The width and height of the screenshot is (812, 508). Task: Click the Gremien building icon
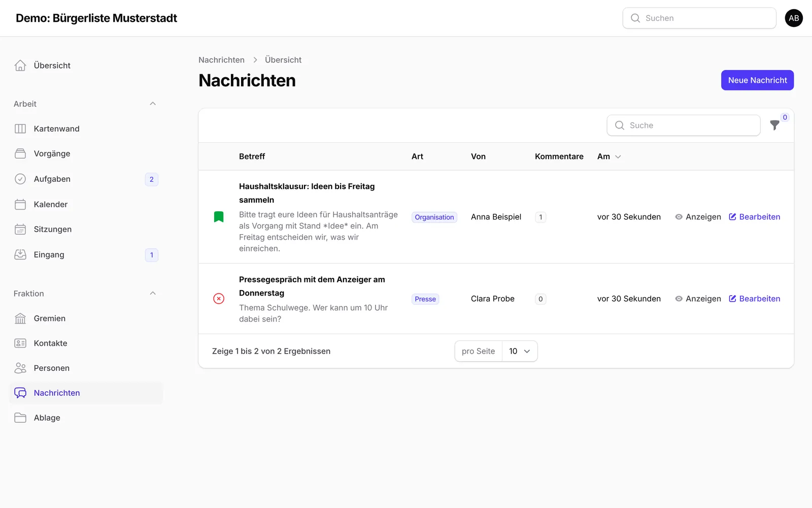[x=20, y=319]
